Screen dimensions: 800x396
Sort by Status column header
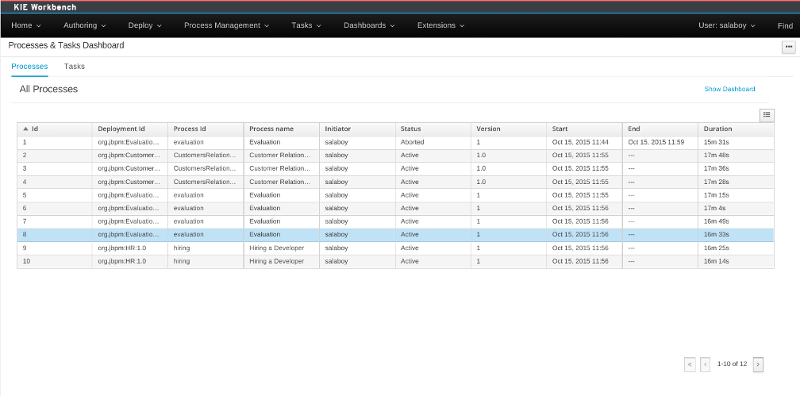tap(411, 129)
